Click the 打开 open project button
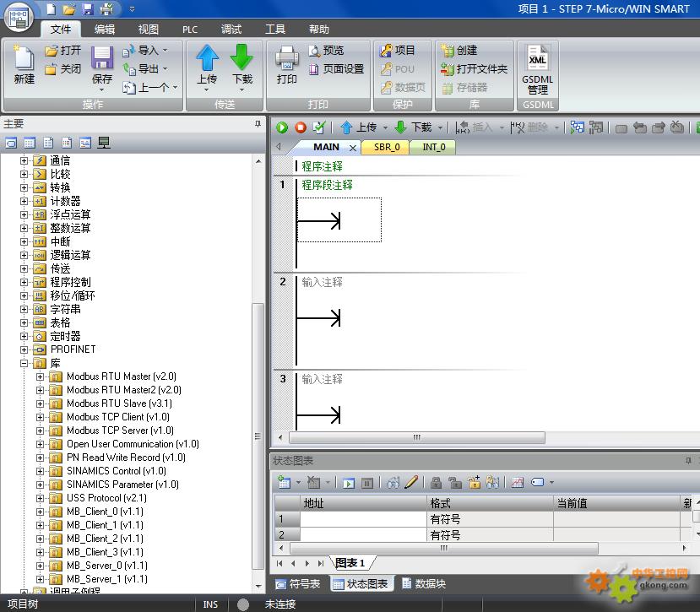 point(63,50)
